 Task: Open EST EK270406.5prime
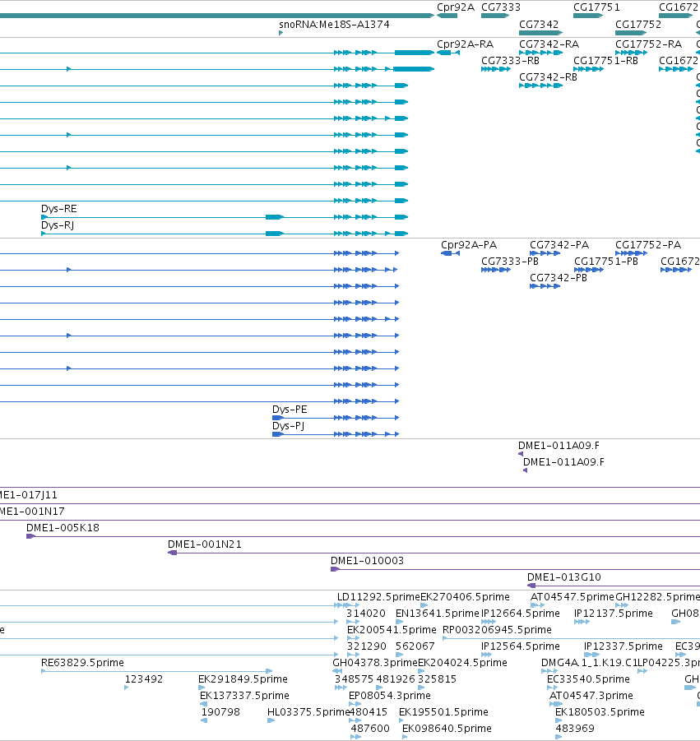(x=424, y=605)
